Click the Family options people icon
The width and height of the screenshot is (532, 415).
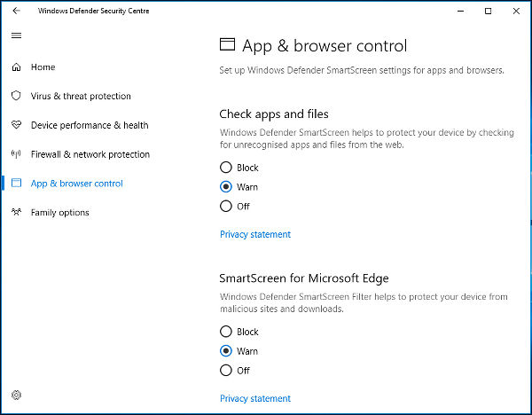pyautogui.click(x=16, y=212)
